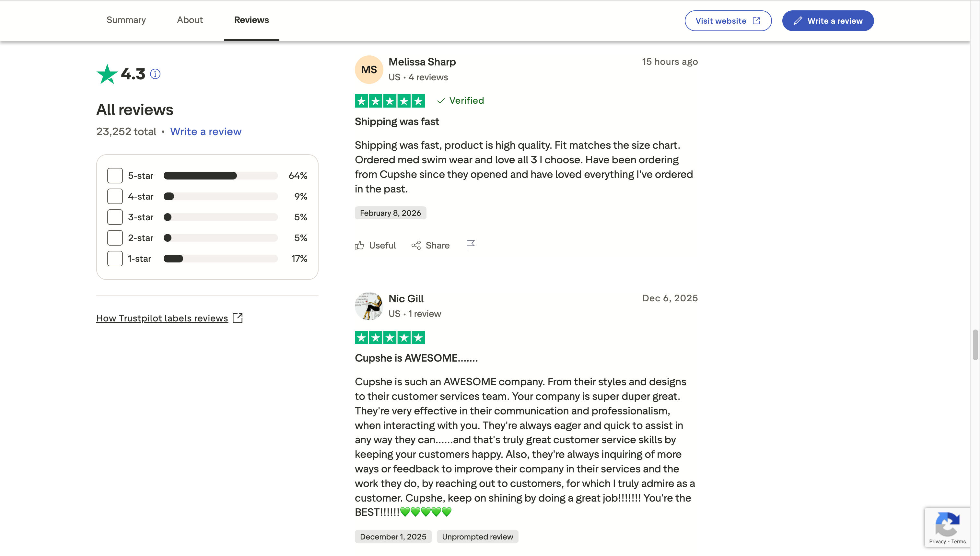Share Melissa Sharp's review
980x556 pixels.
[x=430, y=245]
